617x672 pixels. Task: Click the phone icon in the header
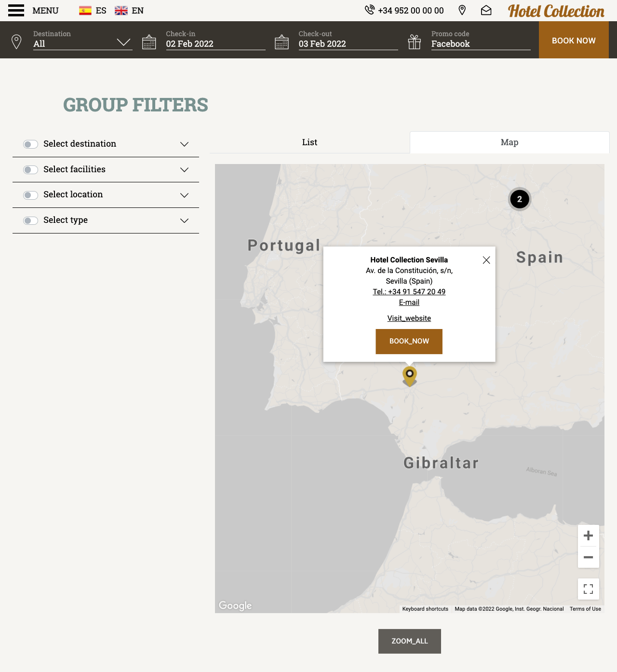(x=370, y=10)
